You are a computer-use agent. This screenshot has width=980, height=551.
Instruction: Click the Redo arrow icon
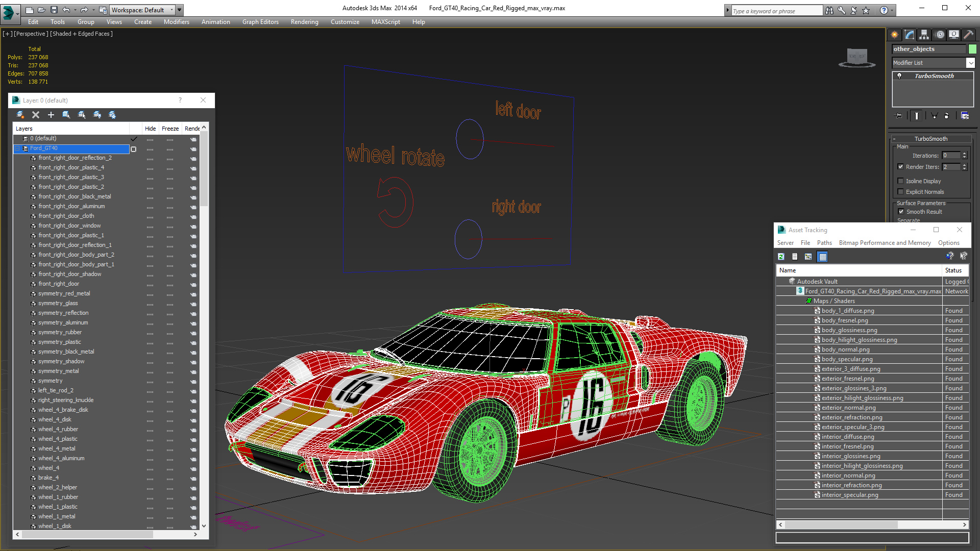point(84,10)
